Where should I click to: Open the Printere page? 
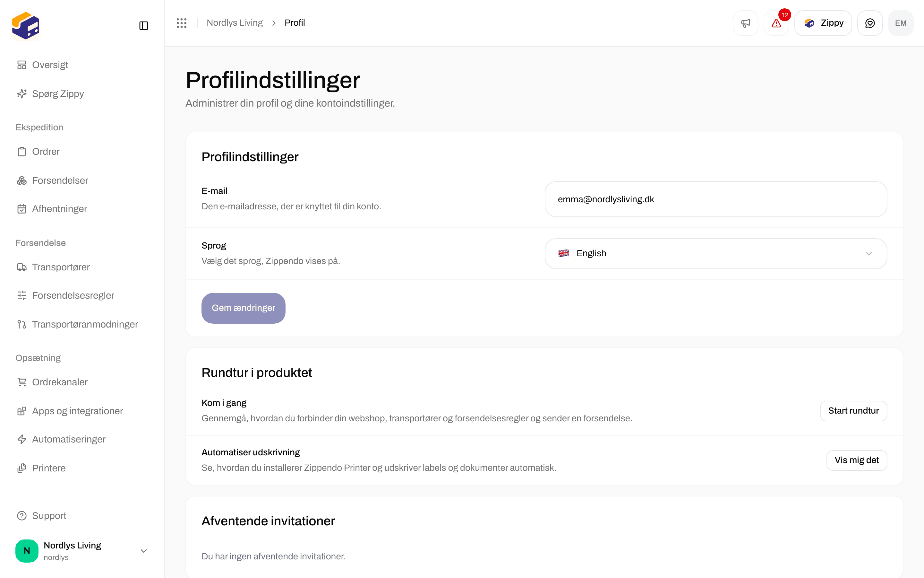coord(82,468)
